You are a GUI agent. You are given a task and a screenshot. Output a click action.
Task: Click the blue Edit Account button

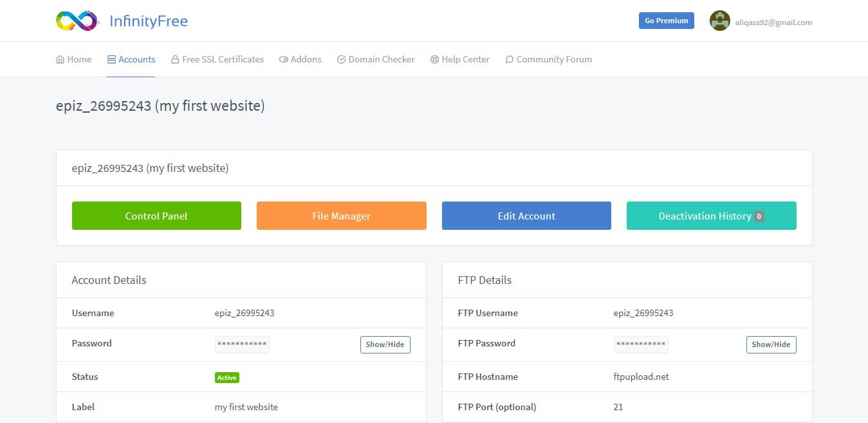click(x=526, y=216)
